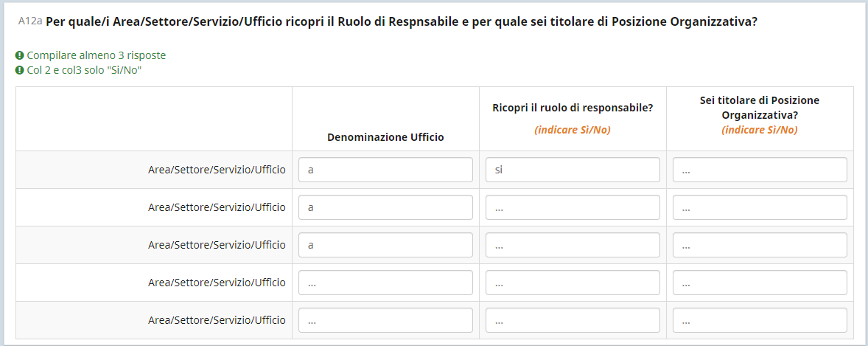Image resolution: width=868 pixels, height=346 pixels.
Task: Click second row Posizione Organizzativa field
Action: (760, 207)
